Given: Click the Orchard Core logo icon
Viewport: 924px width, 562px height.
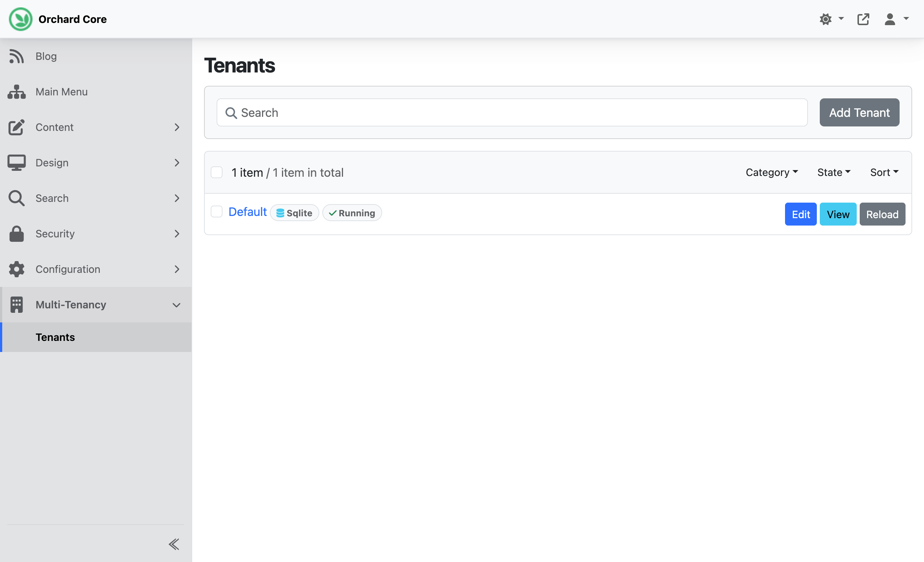Looking at the screenshot, I should [x=21, y=19].
